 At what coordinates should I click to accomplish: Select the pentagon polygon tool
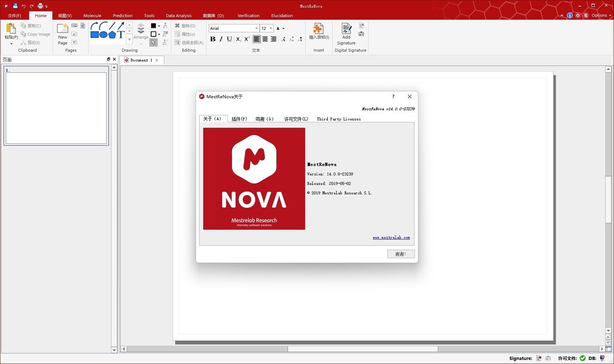(x=112, y=35)
